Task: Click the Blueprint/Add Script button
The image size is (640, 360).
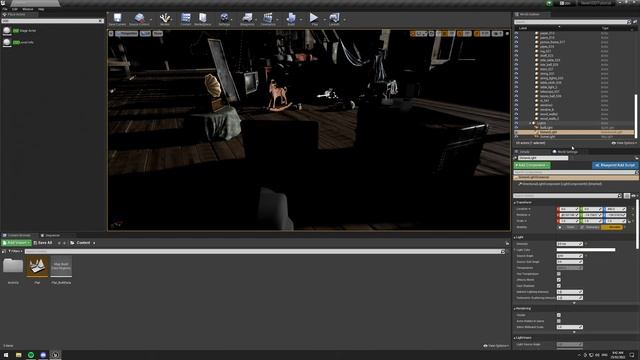Action: (x=615, y=165)
